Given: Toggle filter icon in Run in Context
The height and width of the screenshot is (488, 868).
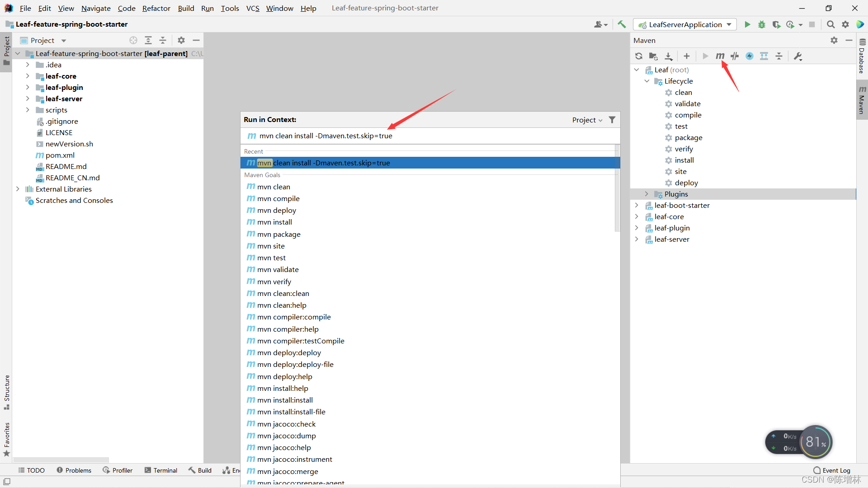Looking at the screenshot, I should (x=612, y=120).
